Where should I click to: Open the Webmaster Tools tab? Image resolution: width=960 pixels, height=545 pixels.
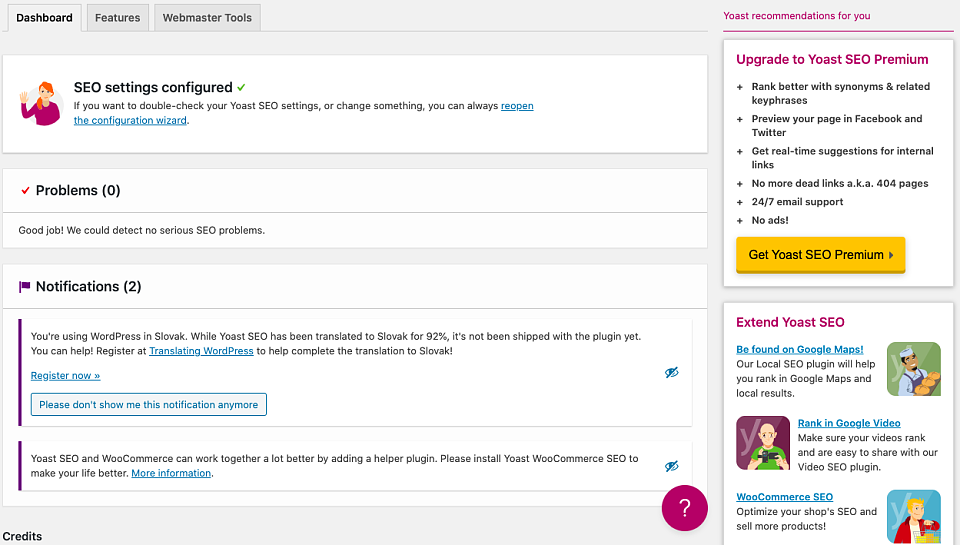pyautogui.click(x=207, y=18)
